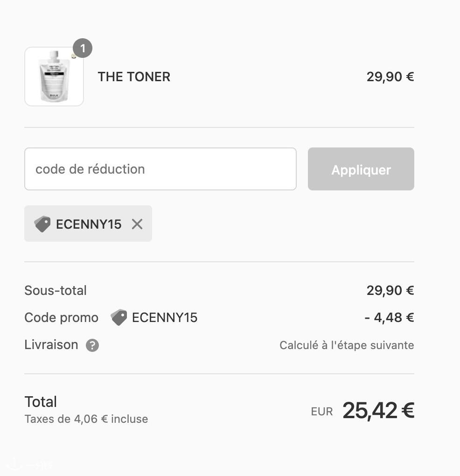Click THE TONER item price 29,90 €
460x476 pixels.
[390, 77]
